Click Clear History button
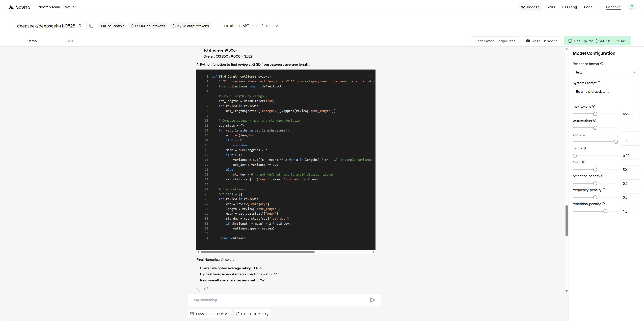The width and height of the screenshot is (644, 328). click(x=252, y=314)
